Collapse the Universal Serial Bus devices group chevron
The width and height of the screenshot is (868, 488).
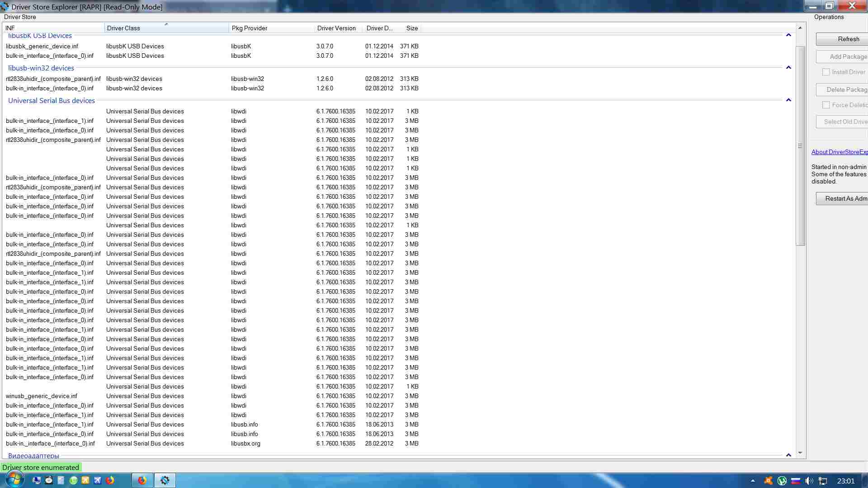tap(788, 100)
